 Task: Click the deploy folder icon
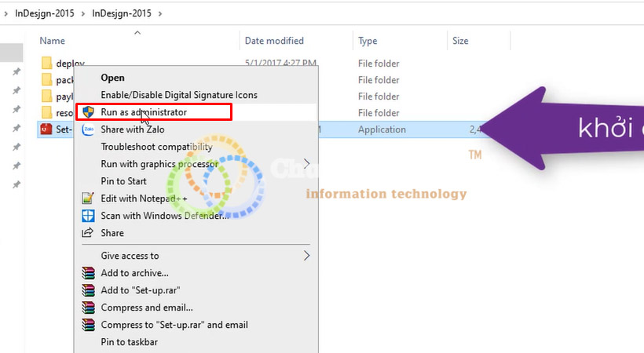[47, 64]
